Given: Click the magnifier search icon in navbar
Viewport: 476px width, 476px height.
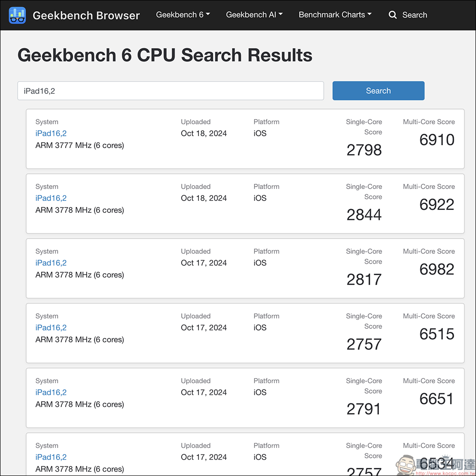Looking at the screenshot, I should click(393, 15).
